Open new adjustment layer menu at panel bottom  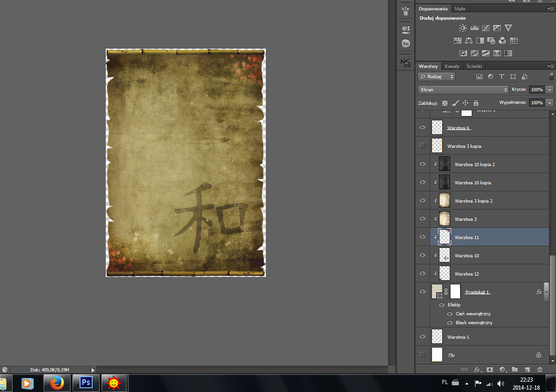pos(503,370)
